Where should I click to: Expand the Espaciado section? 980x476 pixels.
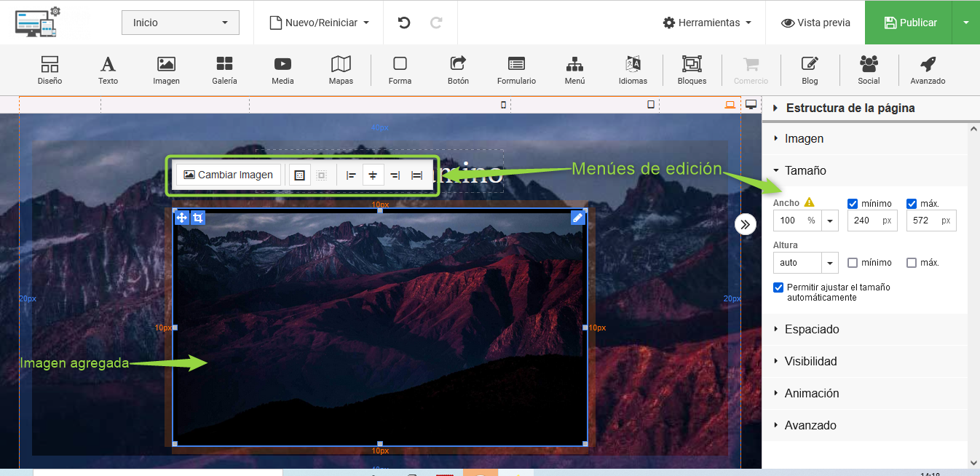(x=811, y=329)
